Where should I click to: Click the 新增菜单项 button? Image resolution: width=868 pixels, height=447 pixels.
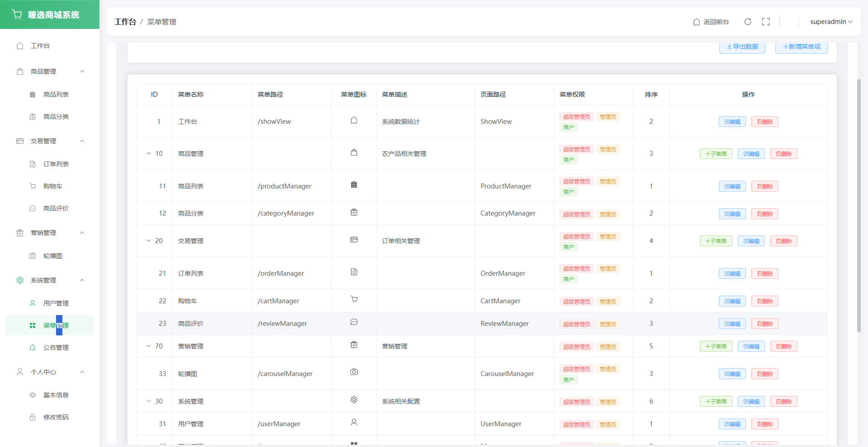(x=801, y=47)
